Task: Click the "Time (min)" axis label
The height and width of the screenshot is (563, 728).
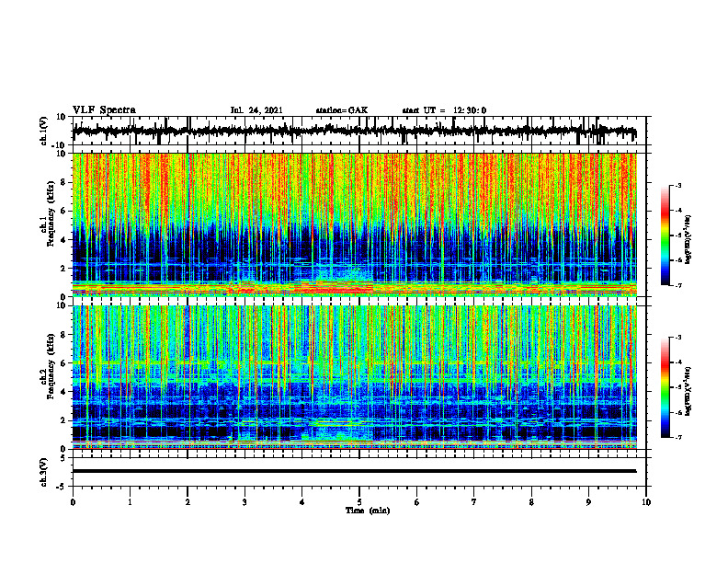Action: pos(368,511)
